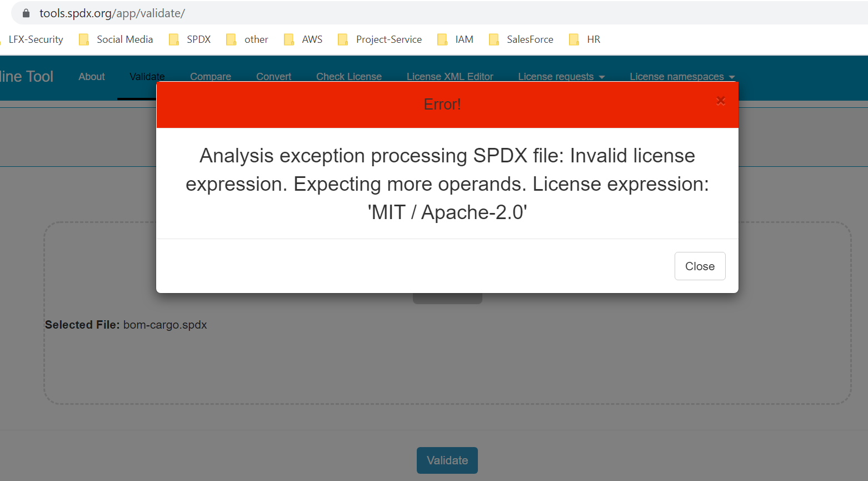The height and width of the screenshot is (481, 868).
Task: Open the Check License tab
Action: coord(348,76)
